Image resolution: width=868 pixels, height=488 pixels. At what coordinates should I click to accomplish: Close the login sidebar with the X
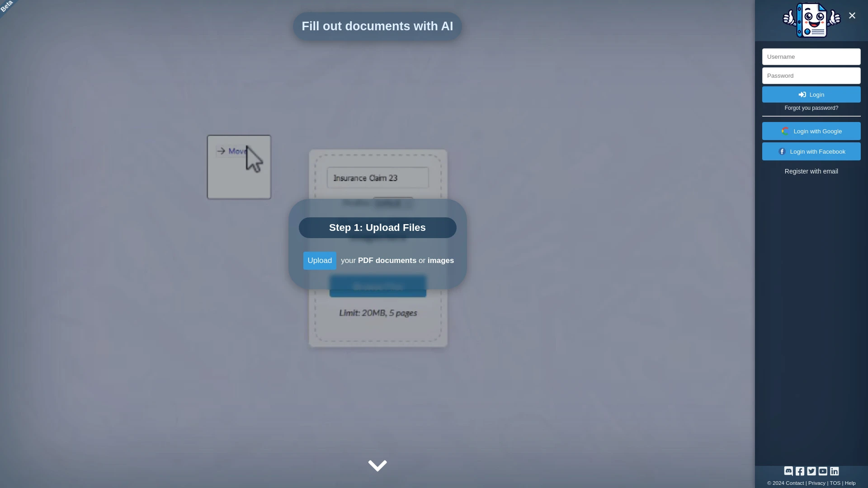(x=852, y=15)
